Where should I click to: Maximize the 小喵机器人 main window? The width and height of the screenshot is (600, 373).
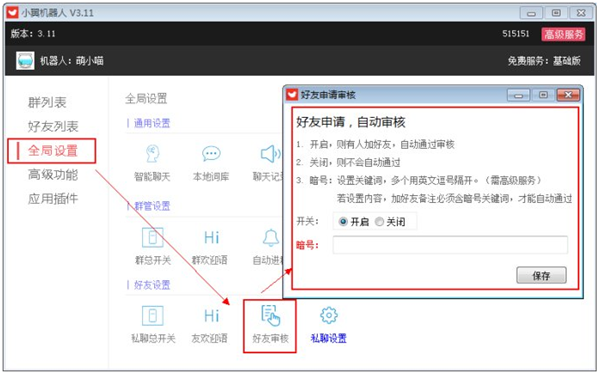click(556, 13)
